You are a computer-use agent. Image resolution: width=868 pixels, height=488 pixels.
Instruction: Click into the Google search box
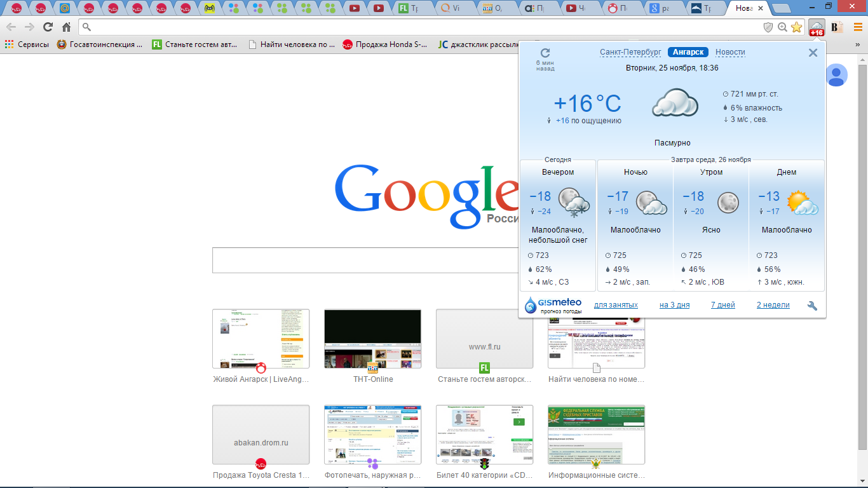tap(365, 260)
